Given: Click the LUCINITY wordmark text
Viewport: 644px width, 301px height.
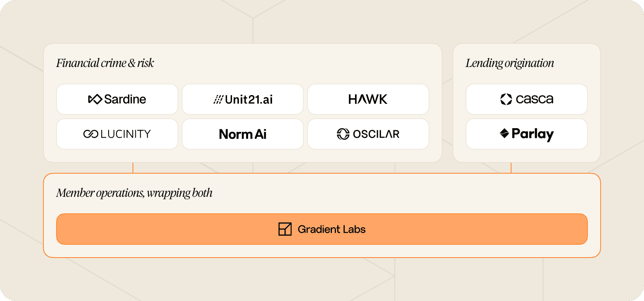Looking at the screenshot, I should (x=125, y=134).
